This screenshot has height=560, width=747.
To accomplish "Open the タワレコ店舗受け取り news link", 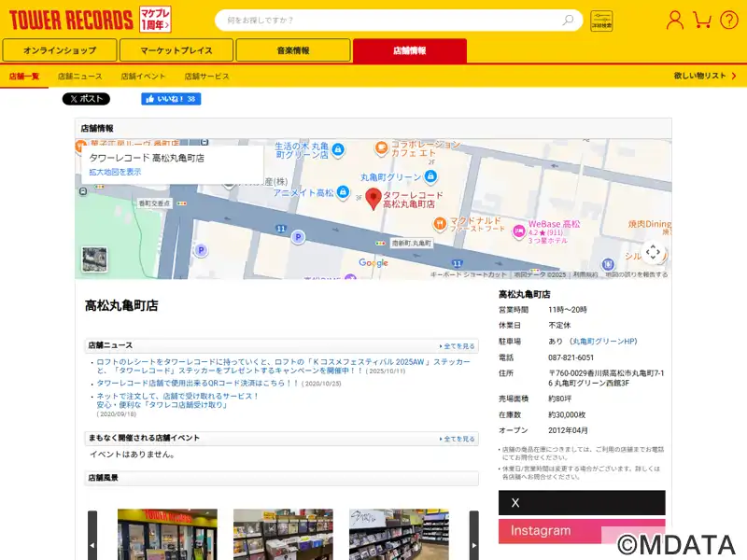I will point(177,400).
